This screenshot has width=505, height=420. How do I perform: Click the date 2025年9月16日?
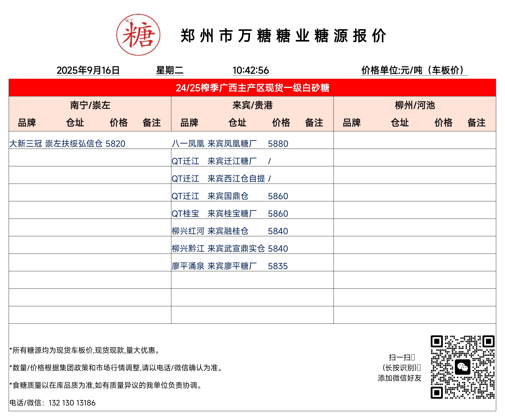click(88, 70)
